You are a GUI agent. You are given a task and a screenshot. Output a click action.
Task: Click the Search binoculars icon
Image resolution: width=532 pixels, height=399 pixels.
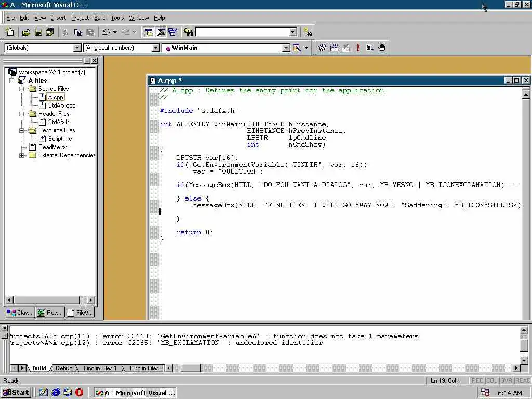[308, 32]
